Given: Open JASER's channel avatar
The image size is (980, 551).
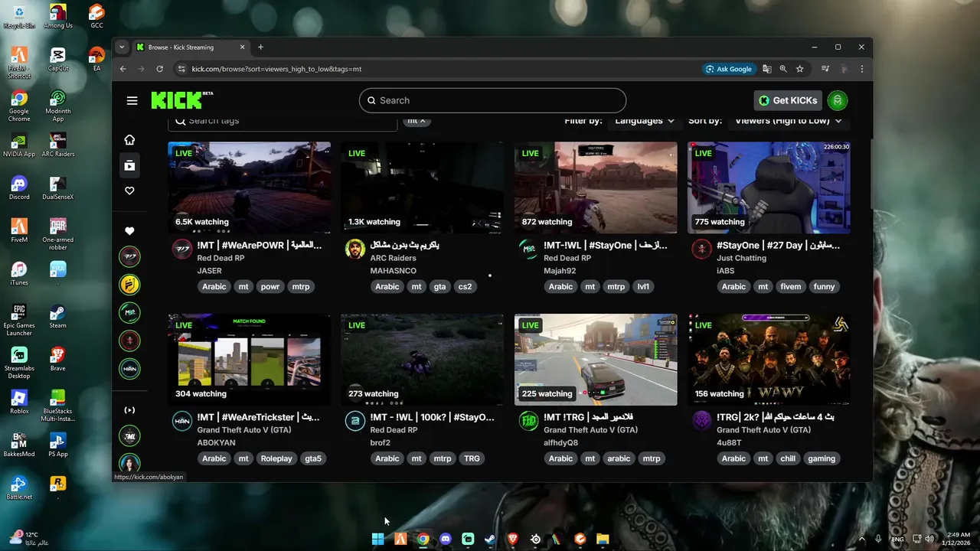Looking at the screenshot, I should click(182, 249).
